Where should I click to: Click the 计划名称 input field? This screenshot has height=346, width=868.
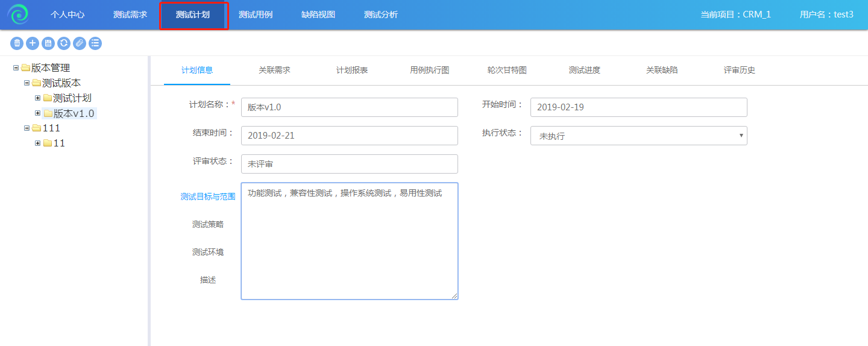[x=349, y=107]
